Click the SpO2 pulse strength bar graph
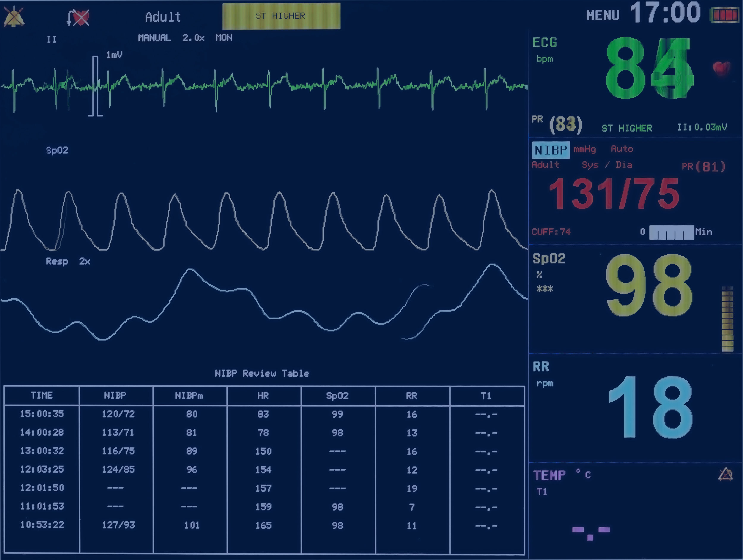 pos(727,319)
